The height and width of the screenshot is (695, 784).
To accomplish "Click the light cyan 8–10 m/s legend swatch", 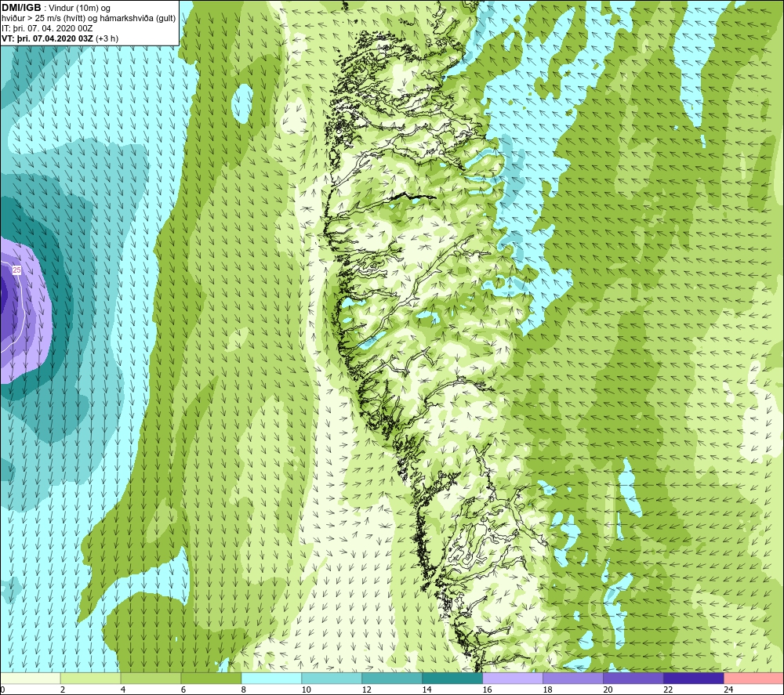I will [271, 679].
